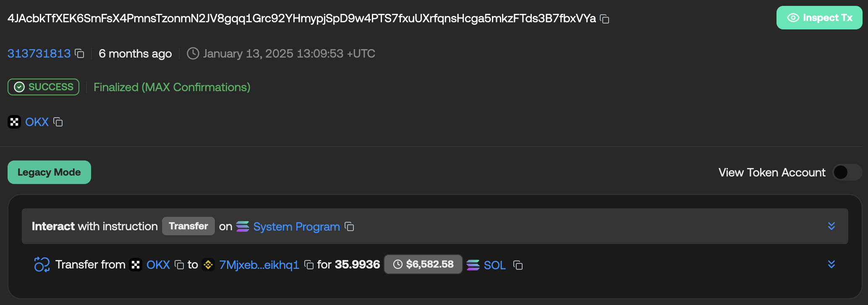Copy the System Program address

tap(349, 227)
